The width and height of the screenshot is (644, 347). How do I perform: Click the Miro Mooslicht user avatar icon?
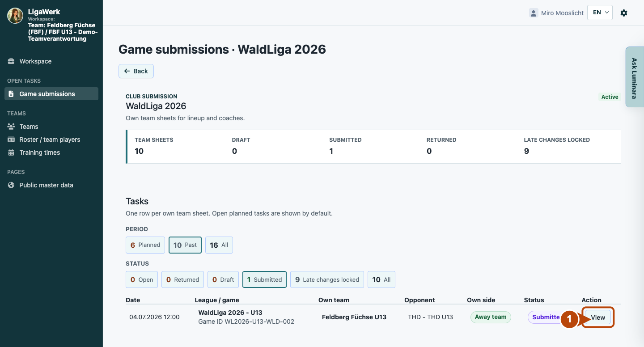[x=534, y=13]
